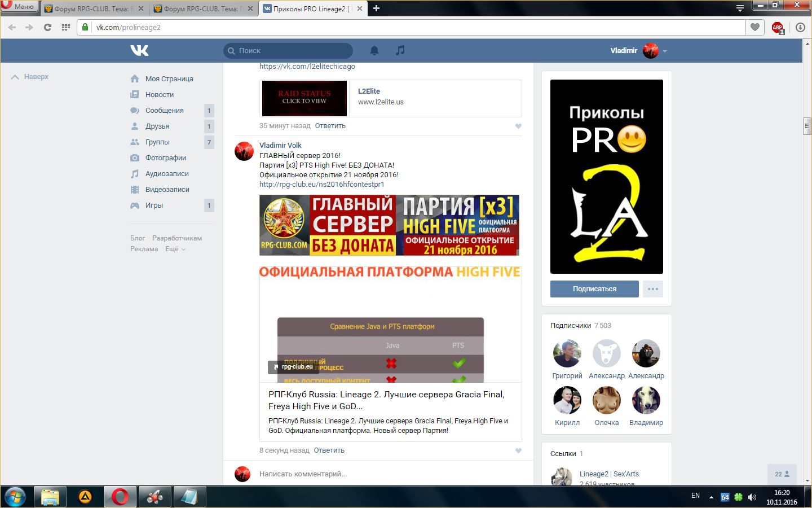Open the tab list menu near window controls
The image size is (812, 508).
pyautogui.click(x=740, y=8)
